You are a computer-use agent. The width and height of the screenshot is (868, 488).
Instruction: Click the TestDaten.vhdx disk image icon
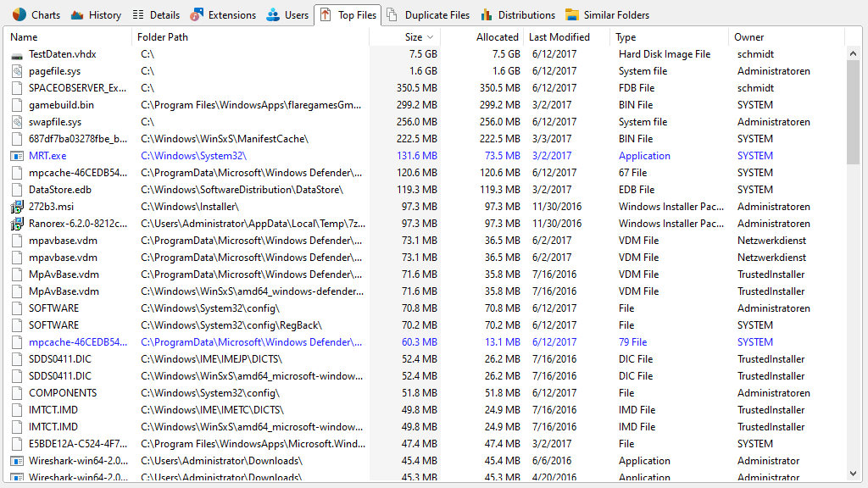click(17, 54)
